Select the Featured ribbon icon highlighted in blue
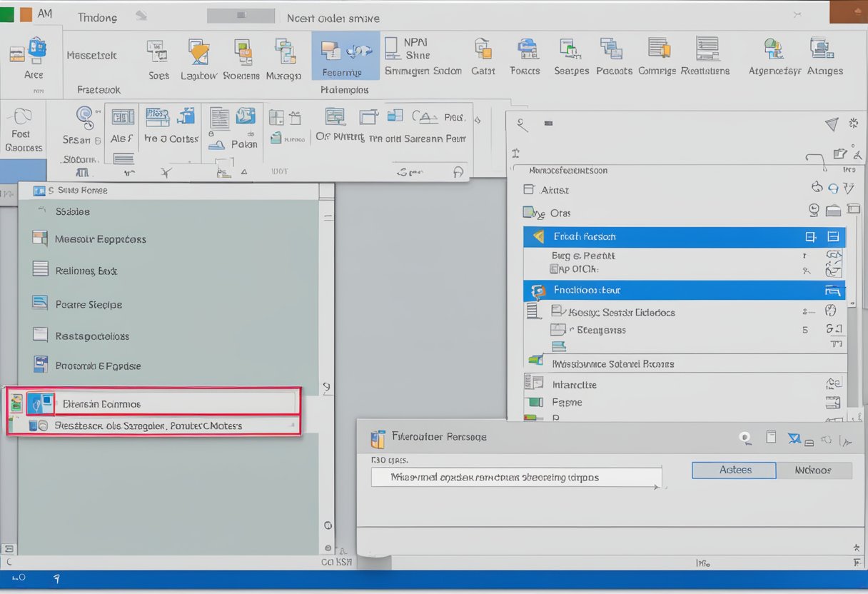 point(345,56)
